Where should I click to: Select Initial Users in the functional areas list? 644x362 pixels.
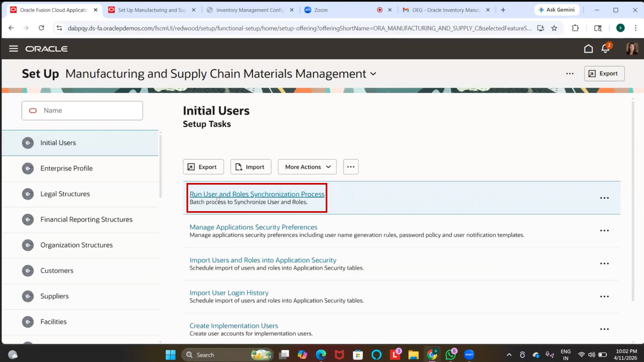[80, 143]
